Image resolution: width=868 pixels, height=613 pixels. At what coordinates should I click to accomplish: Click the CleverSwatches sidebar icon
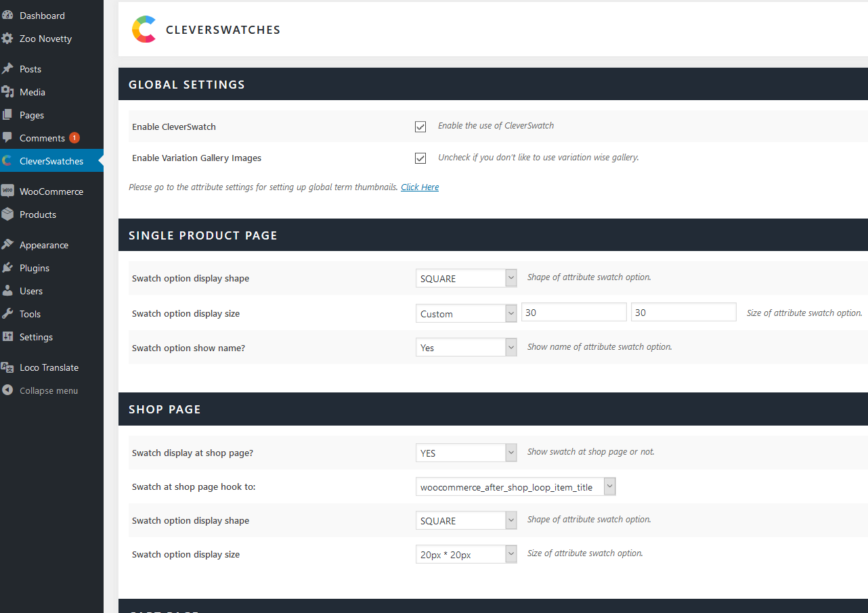click(x=7, y=161)
